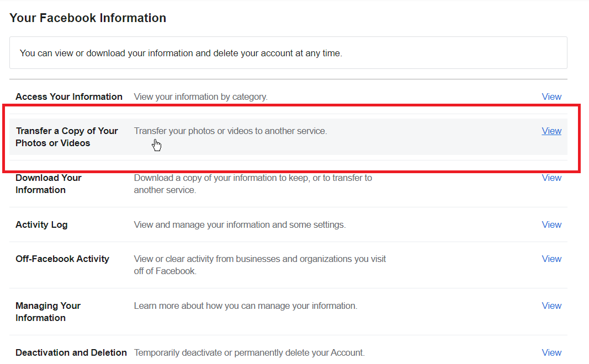Open View link for Managing Your Information
Image resolution: width=589 pixels, height=364 pixels.
pyautogui.click(x=551, y=306)
